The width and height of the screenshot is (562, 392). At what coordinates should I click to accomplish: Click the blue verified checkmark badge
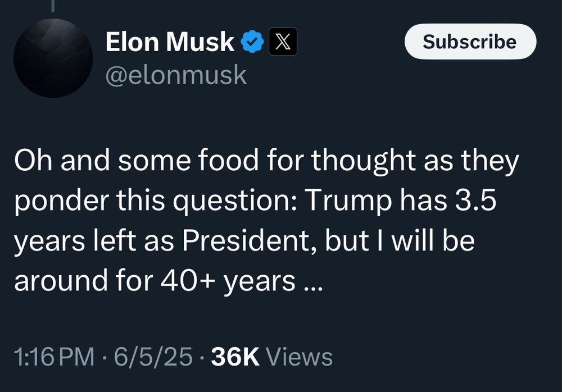252,42
